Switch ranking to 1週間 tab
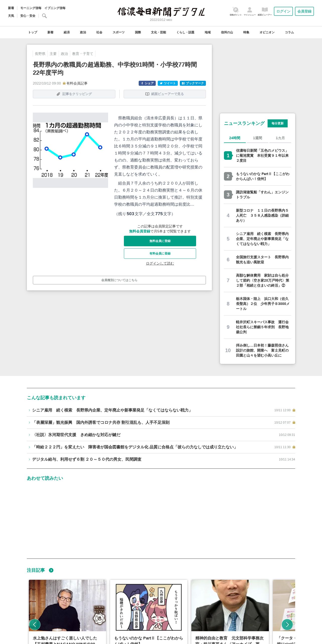 tap(258, 138)
